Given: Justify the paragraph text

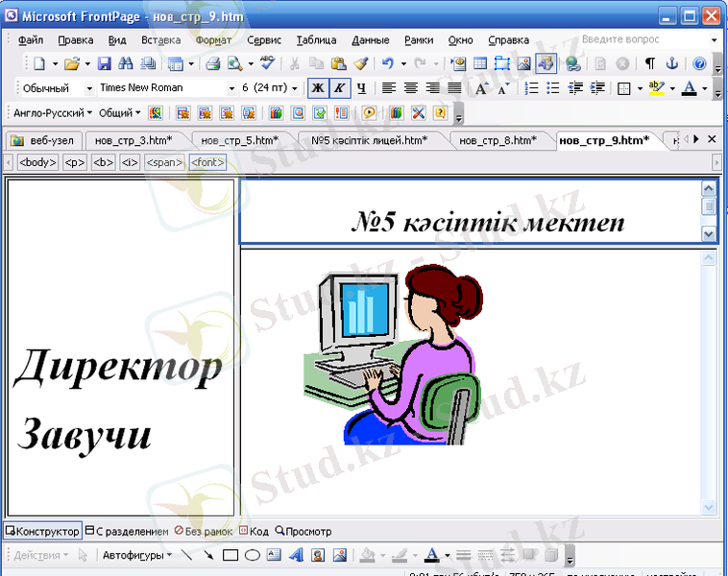Looking at the screenshot, I should click(x=454, y=88).
